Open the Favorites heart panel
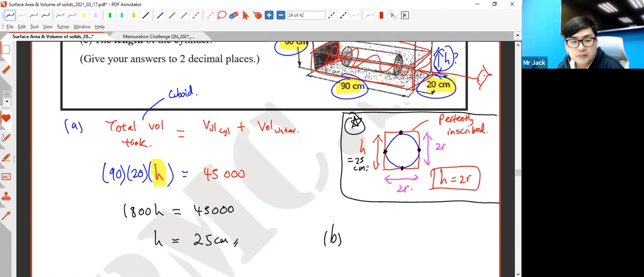Image resolution: width=644 pixels, height=277 pixels. pos(6,118)
